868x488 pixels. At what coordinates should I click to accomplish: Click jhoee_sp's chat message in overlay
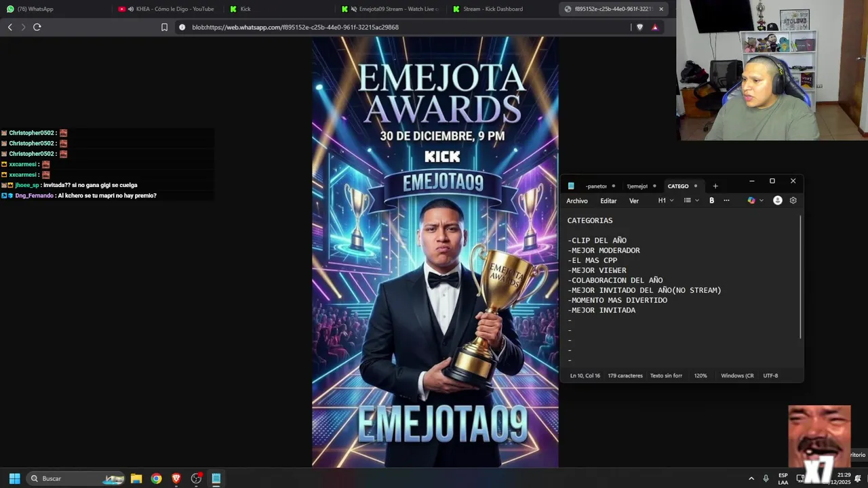pyautogui.click(x=69, y=185)
